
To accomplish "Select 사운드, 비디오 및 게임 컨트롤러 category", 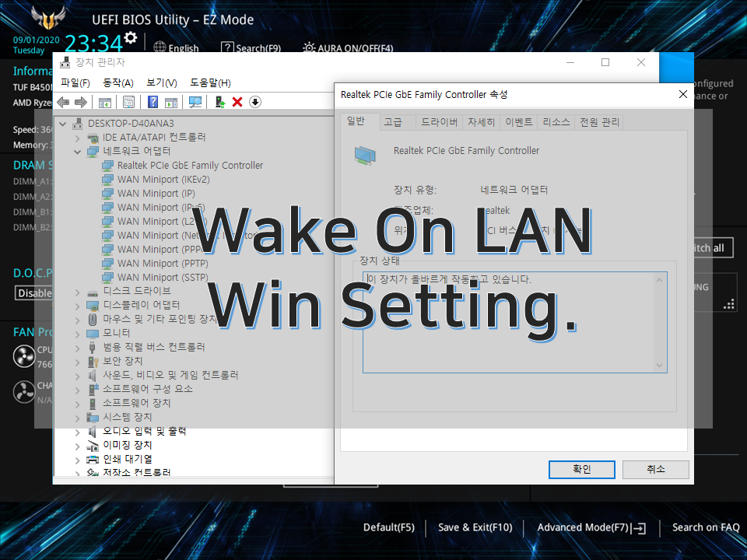I will pos(170,375).
